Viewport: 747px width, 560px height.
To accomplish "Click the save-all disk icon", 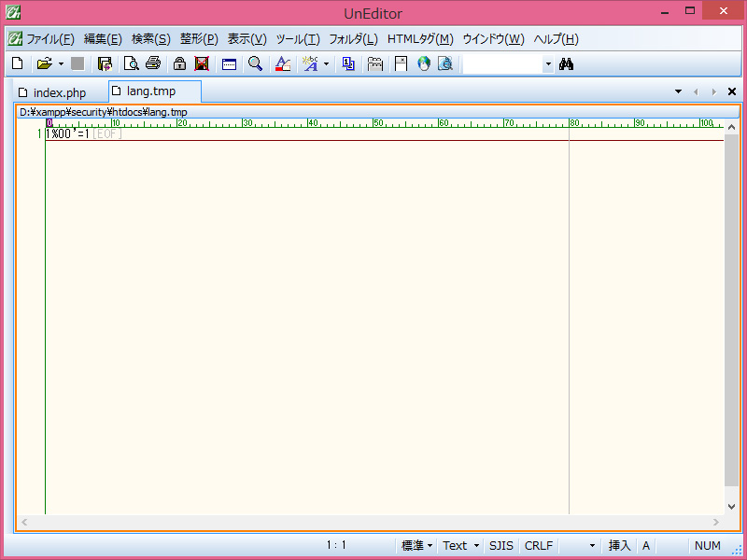I will tap(105, 63).
